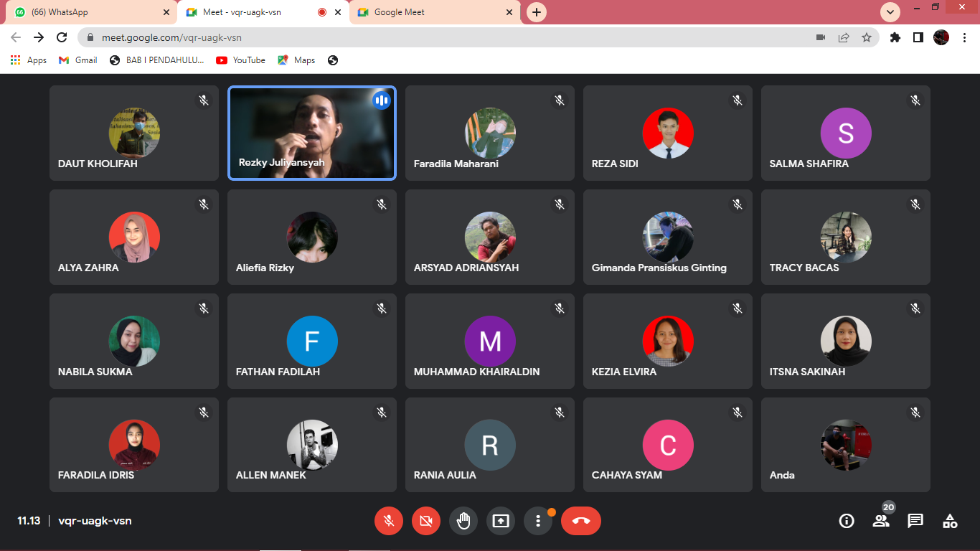Unmute the microphone in call controls
This screenshot has height=551, width=980.
tap(389, 521)
